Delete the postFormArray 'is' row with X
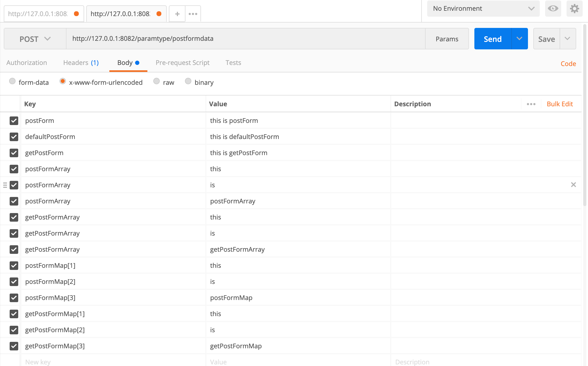The image size is (588, 366). [573, 185]
